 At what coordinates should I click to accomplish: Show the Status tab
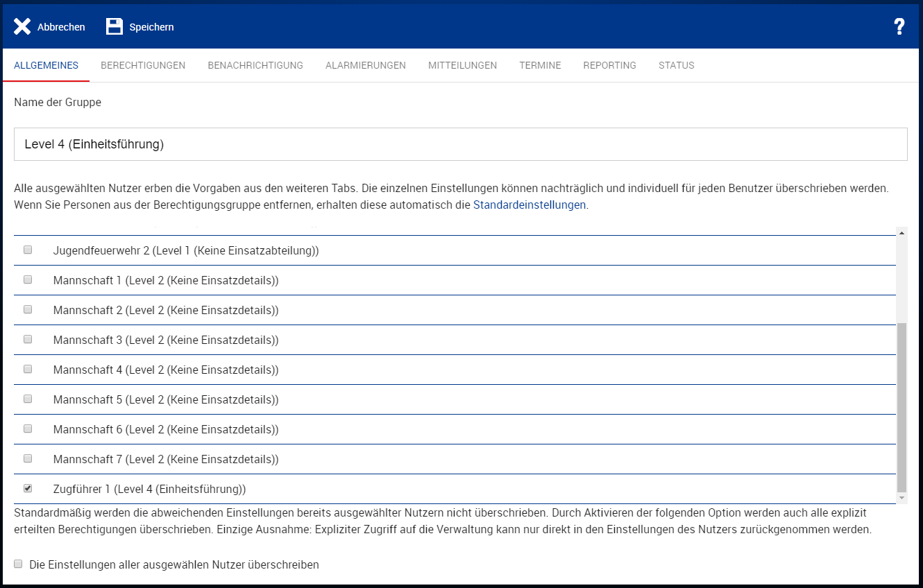[x=676, y=66]
